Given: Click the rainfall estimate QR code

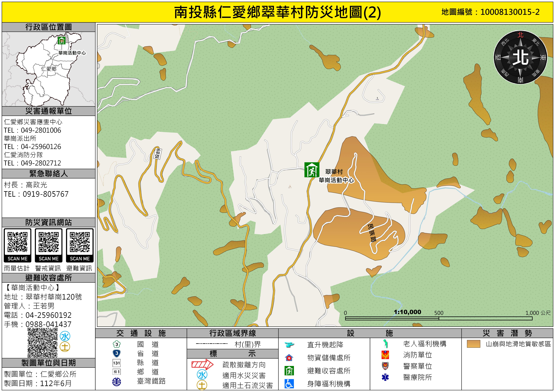Looking at the screenshot, I should (17, 242).
